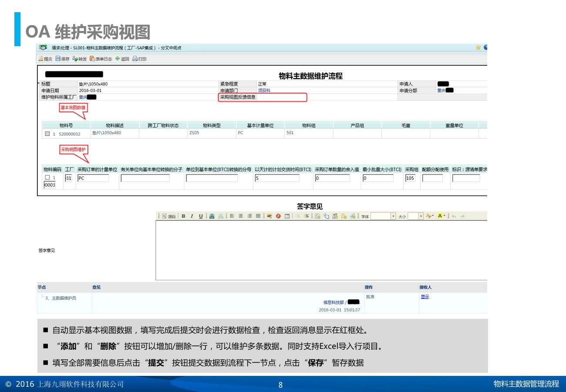Image resolution: width=566 pixels, height=392 pixels.
Task: Open the 表单日志 form log
Action: point(92,59)
